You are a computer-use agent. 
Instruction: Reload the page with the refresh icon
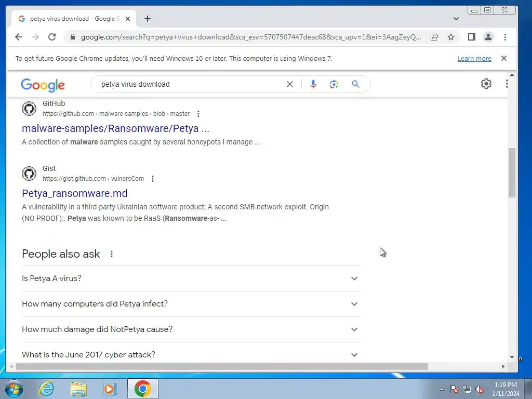[x=52, y=37]
